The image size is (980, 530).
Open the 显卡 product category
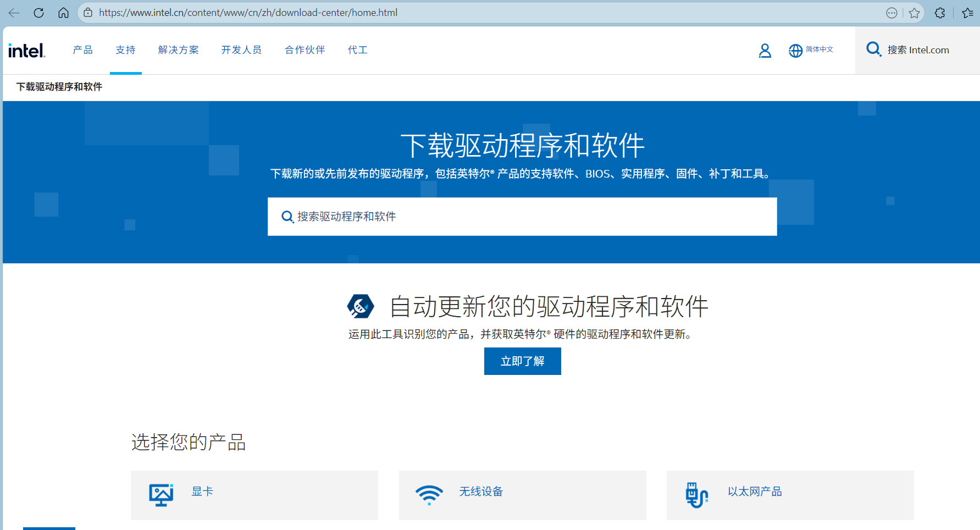254,495
